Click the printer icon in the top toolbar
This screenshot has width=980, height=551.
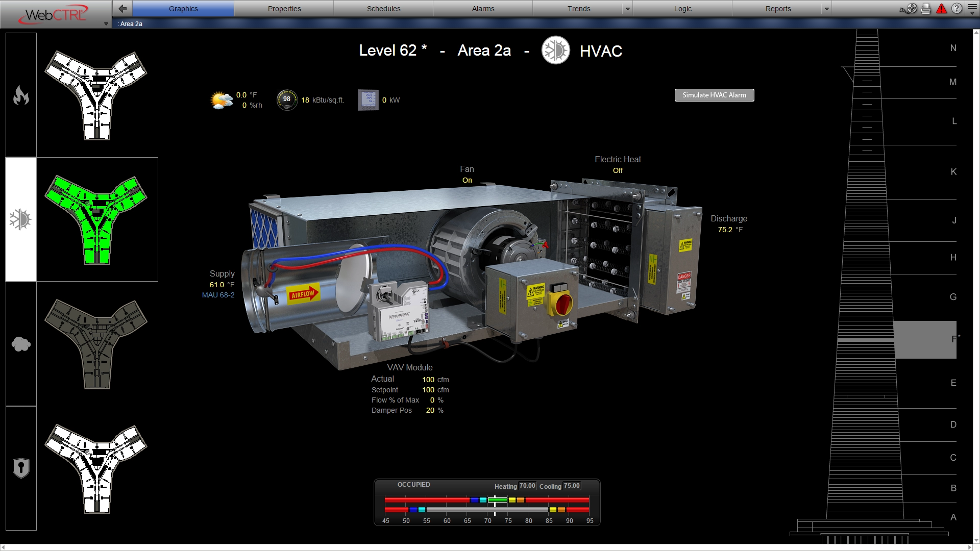pyautogui.click(x=926, y=8)
